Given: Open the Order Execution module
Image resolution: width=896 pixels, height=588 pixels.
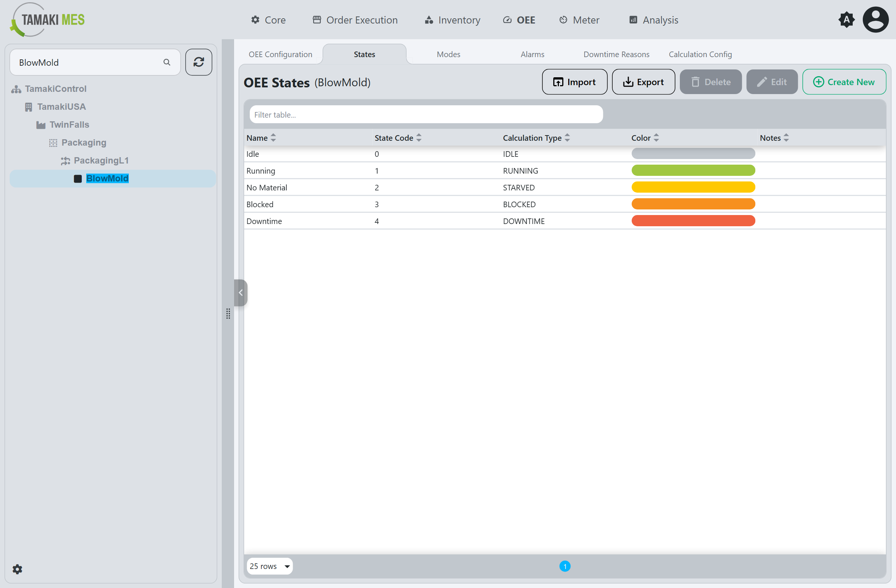Looking at the screenshot, I should (355, 20).
